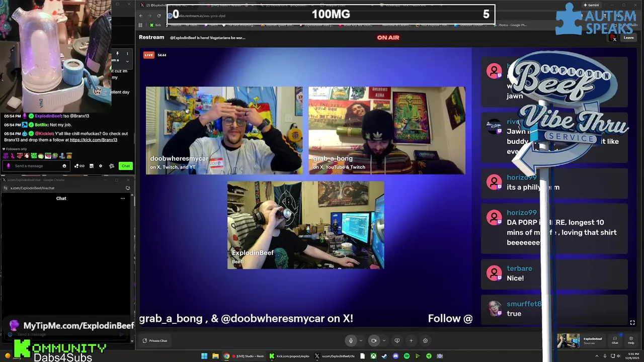Open Restream Studio settings gear
644x362 pixels.
pyautogui.click(x=425, y=340)
